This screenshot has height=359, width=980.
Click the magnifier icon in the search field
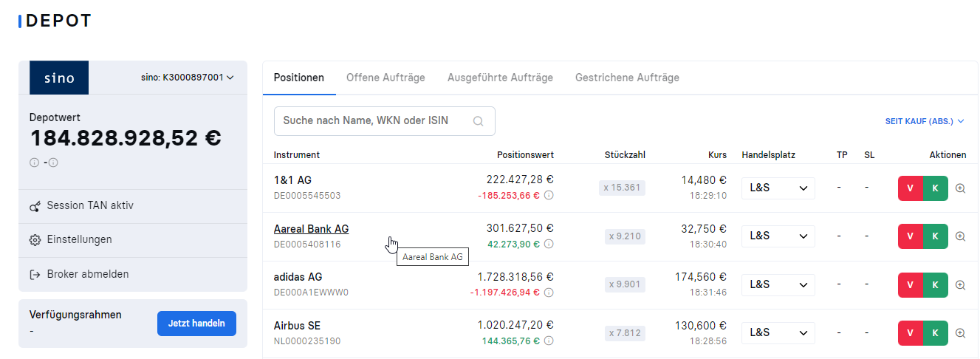pos(479,121)
